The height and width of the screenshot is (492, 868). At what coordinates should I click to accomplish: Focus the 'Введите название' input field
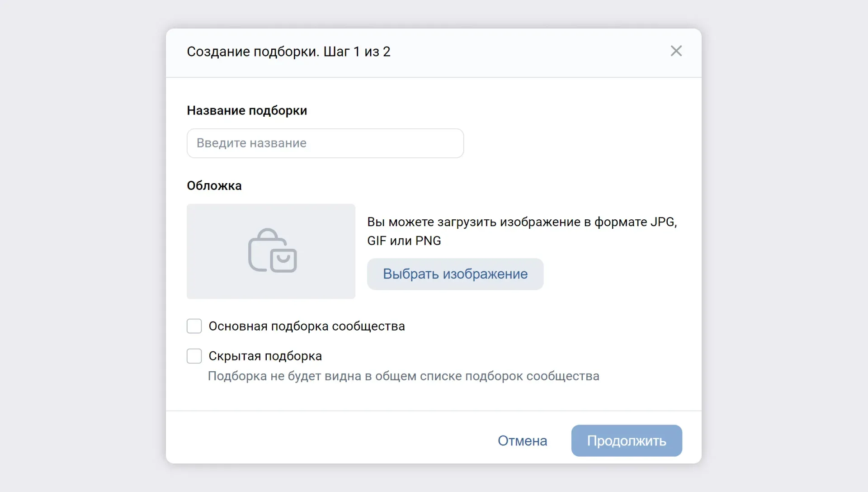click(x=325, y=143)
